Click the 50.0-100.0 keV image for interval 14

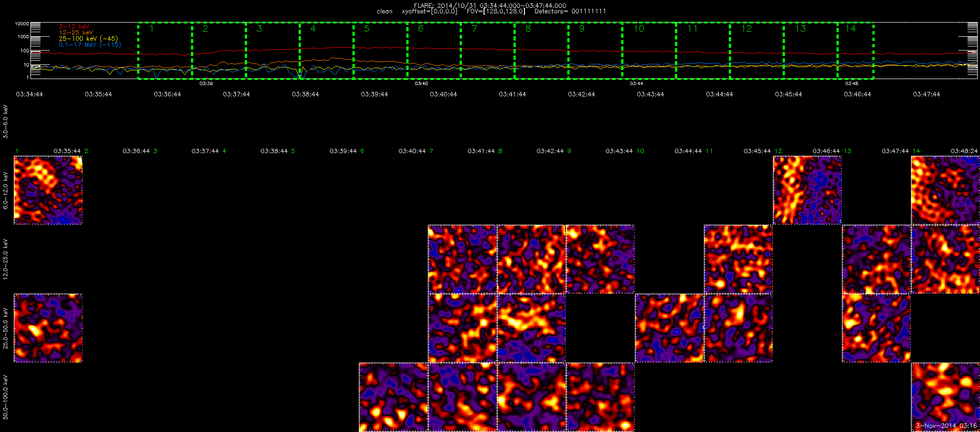pyautogui.click(x=945, y=397)
